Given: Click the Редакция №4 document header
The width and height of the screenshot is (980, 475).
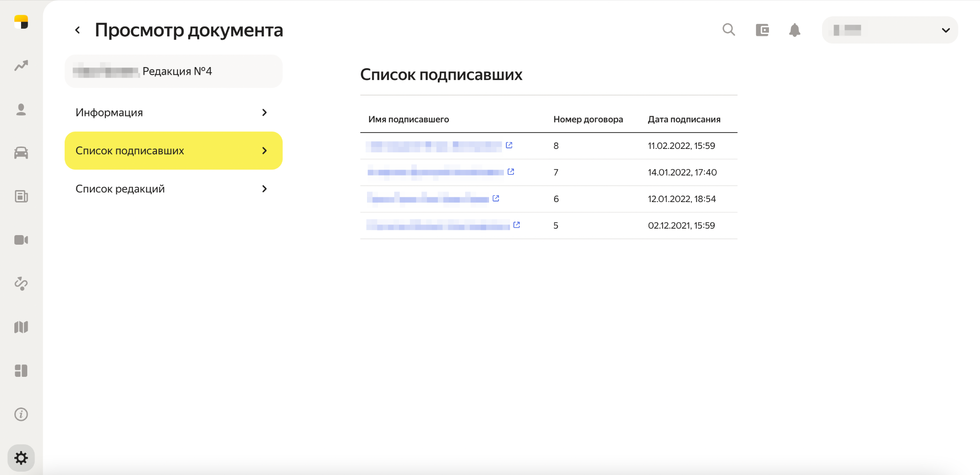Looking at the screenshot, I should 174,71.
